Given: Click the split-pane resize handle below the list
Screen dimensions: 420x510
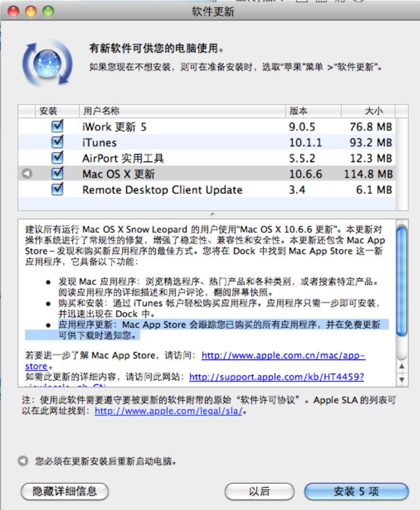Looking at the screenshot, I should point(213,214).
